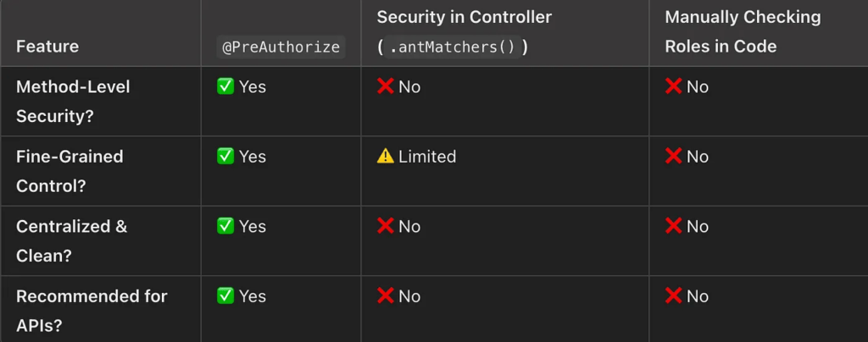Click the Method-Level Security? row label

(73, 101)
